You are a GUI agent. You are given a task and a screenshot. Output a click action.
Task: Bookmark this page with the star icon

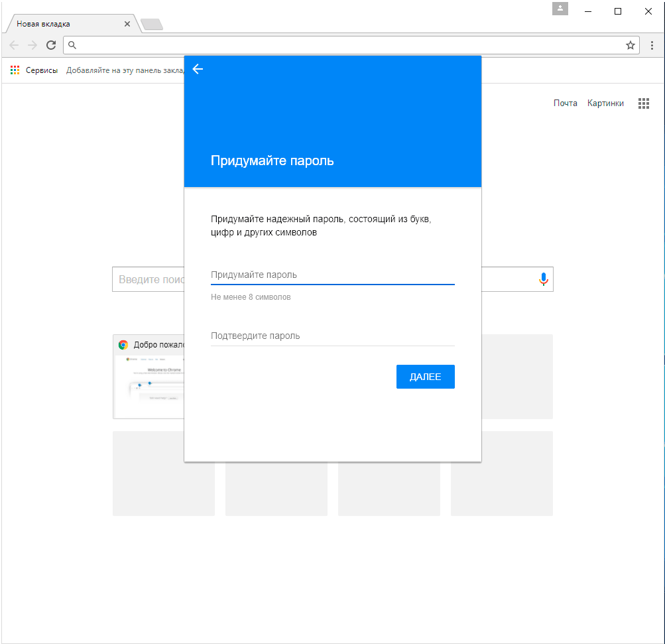[x=630, y=45]
